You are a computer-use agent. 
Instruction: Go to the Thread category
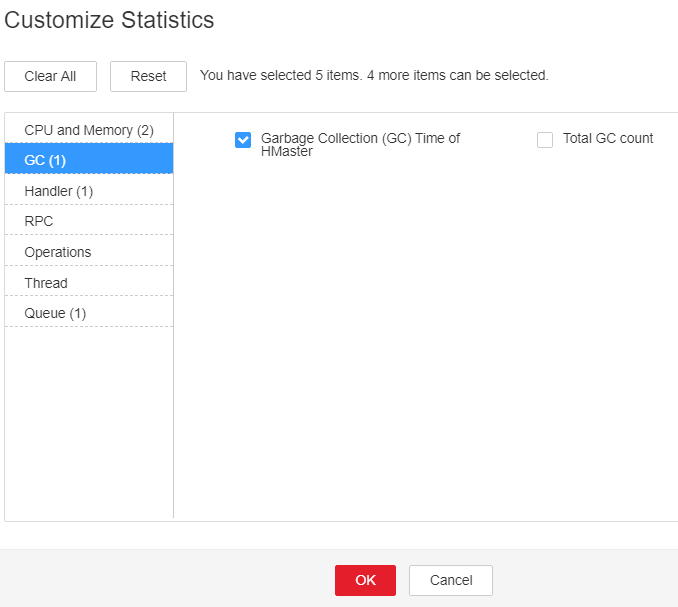(x=89, y=282)
